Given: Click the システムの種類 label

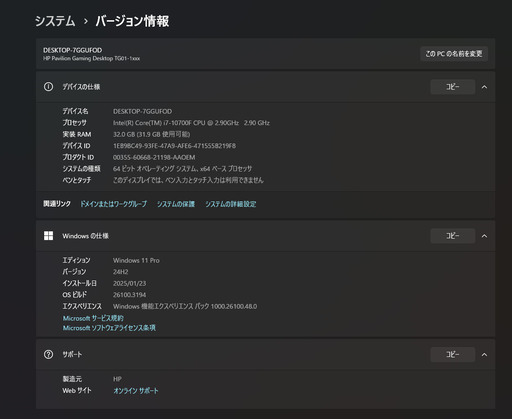Looking at the screenshot, I should point(81,169).
